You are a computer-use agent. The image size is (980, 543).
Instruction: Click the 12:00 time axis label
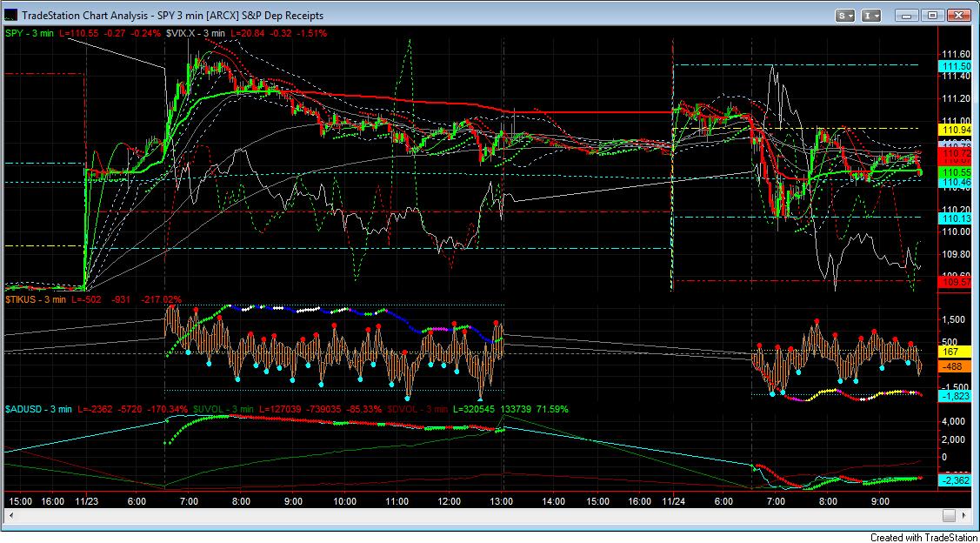click(x=450, y=500)
